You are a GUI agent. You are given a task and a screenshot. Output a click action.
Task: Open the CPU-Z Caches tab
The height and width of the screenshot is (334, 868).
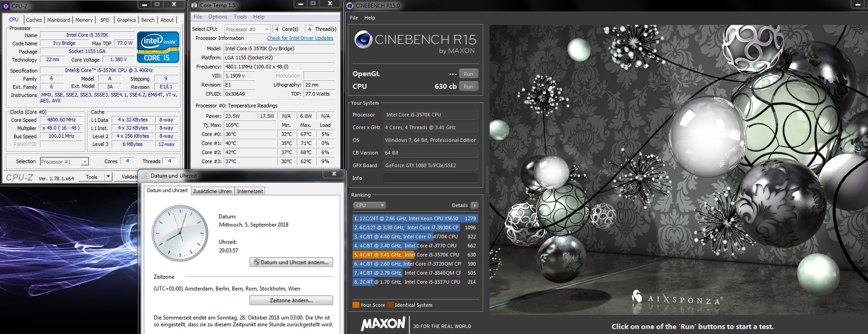point(34,20)
